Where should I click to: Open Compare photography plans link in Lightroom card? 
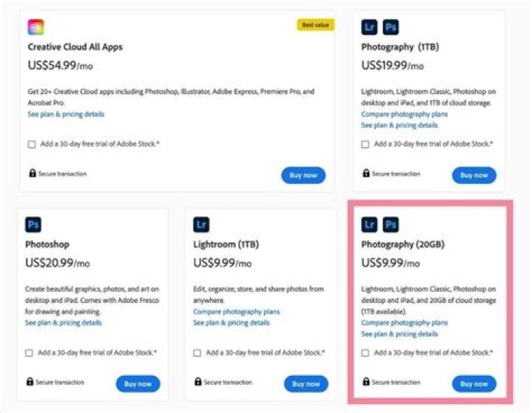click(x=236, y=313)
